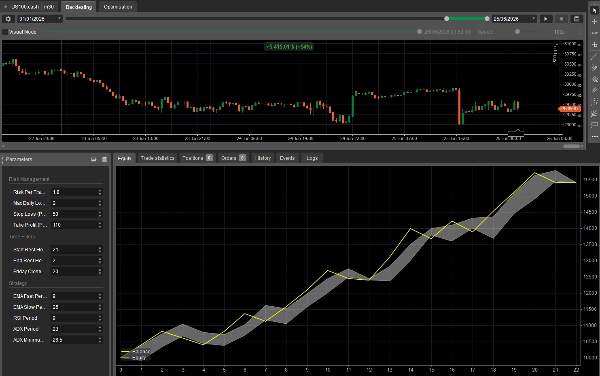600x376 pixels.
Task: Click the Equity legend entry on equity chart
Action: point(134,358)
